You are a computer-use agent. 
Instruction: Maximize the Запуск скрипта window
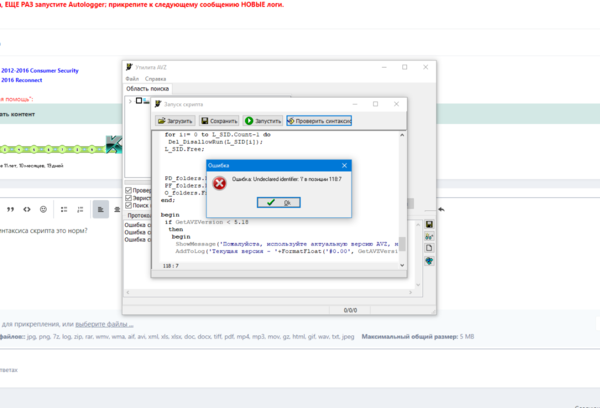click(375, 104)
